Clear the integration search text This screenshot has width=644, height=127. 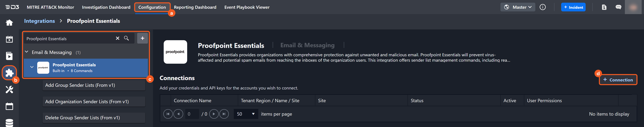118,38
